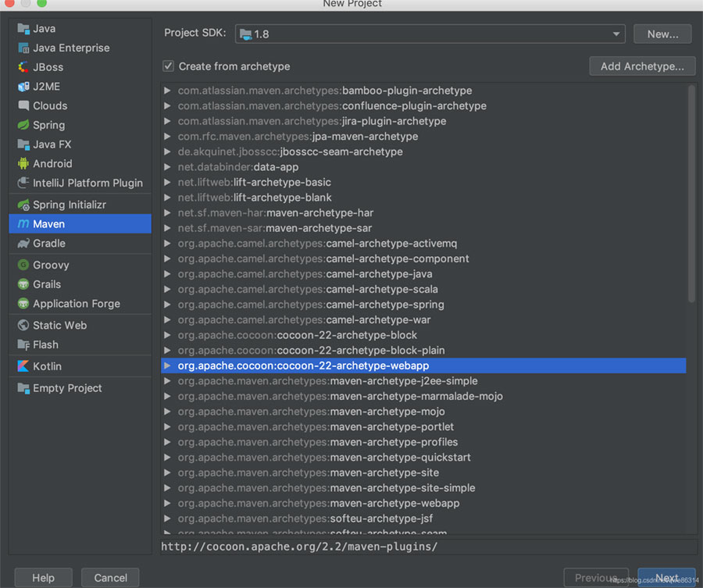Click the Add Archetype... button
This screenshot has height=588, width=703.
(x=642, y=66)
